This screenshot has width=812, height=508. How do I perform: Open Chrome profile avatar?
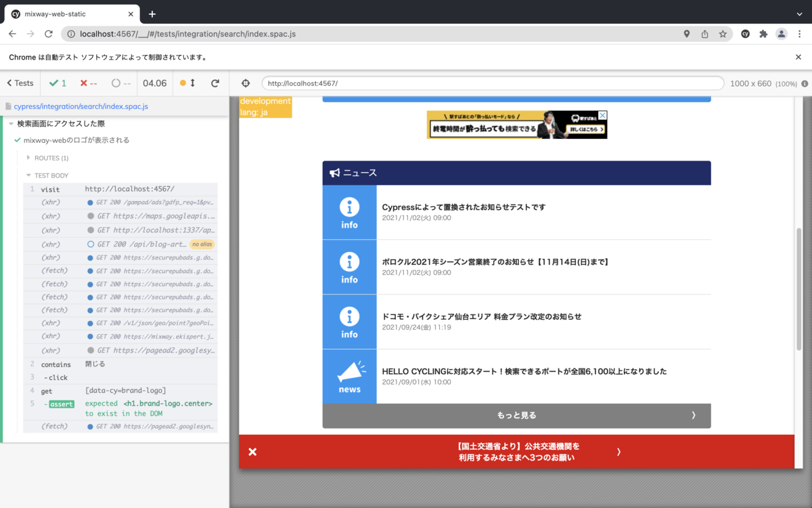[x=782, y=34]
